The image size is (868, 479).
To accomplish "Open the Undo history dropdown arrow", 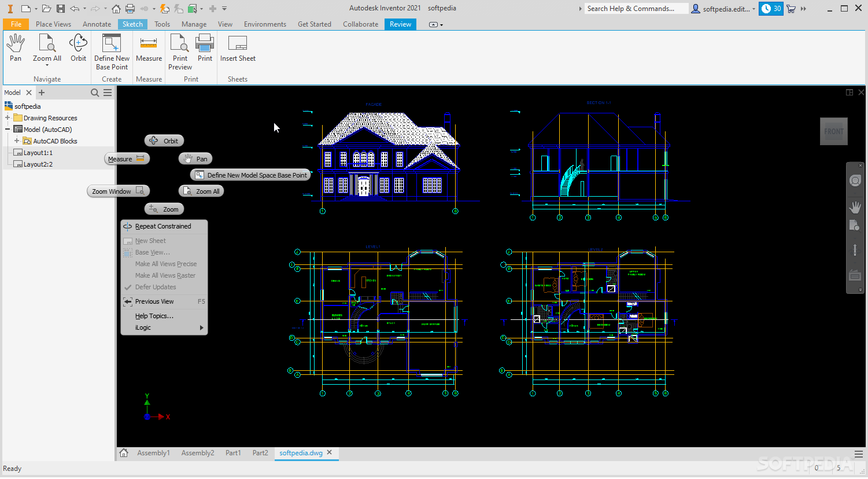I will click(x=84, y=9).
